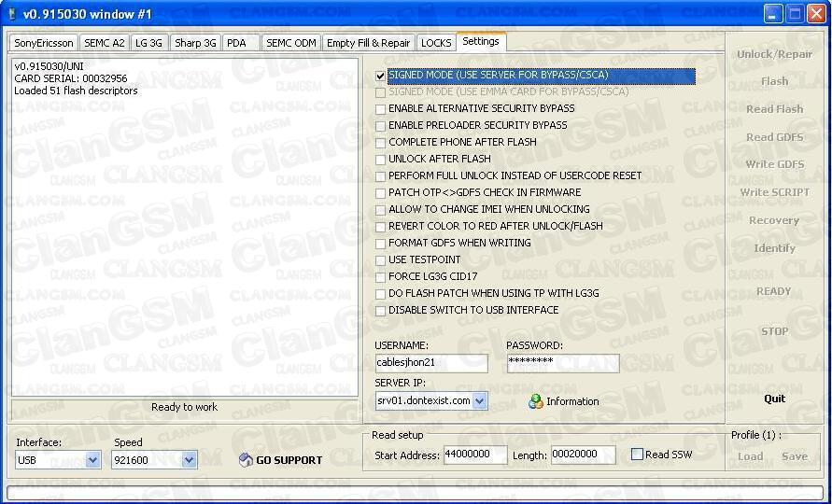Click the Recovery button

pos(774,220)
